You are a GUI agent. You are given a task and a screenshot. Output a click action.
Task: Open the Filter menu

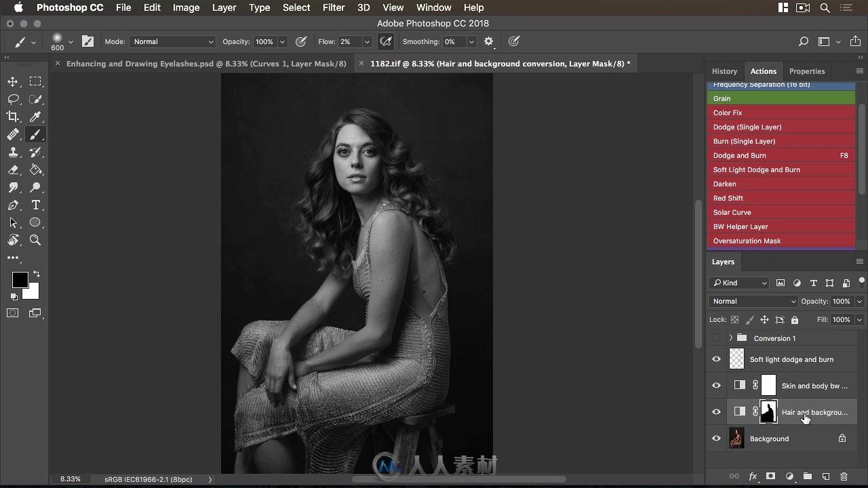tap(333, 7)
